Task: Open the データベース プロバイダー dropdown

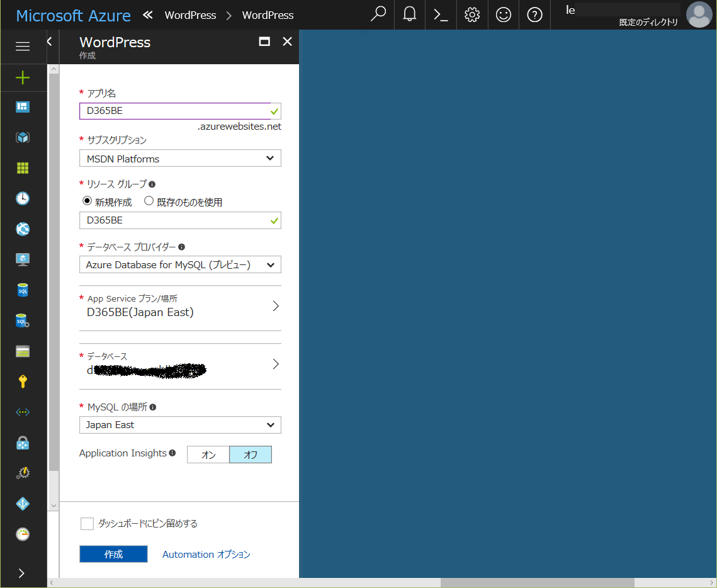Action: (180, 265)
